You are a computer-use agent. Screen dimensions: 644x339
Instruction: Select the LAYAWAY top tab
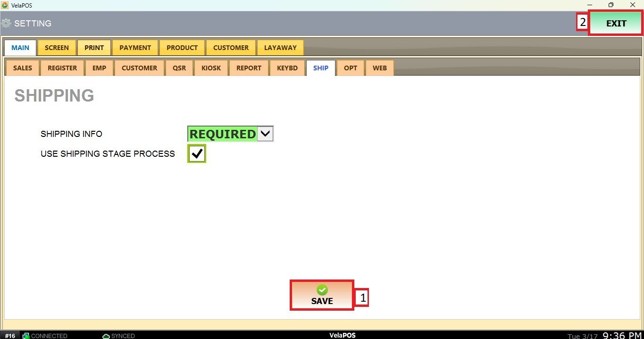(280, 48)
